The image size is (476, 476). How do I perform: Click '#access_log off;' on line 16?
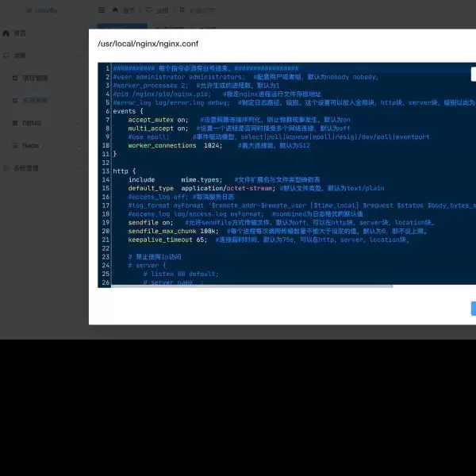tap(158, 197)
